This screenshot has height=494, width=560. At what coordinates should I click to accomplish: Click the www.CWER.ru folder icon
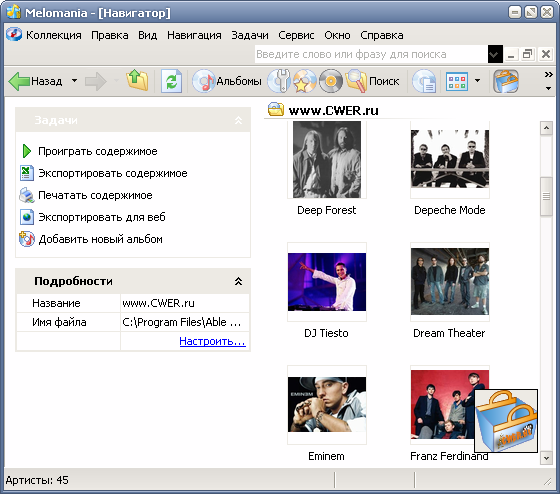pyautogui.click(x=276, y=110)
